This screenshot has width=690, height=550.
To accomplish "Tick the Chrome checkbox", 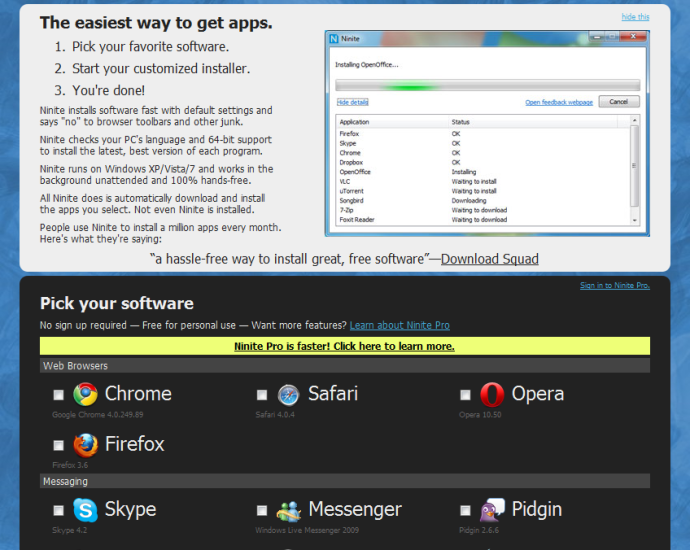I will (x=59, y=395).
